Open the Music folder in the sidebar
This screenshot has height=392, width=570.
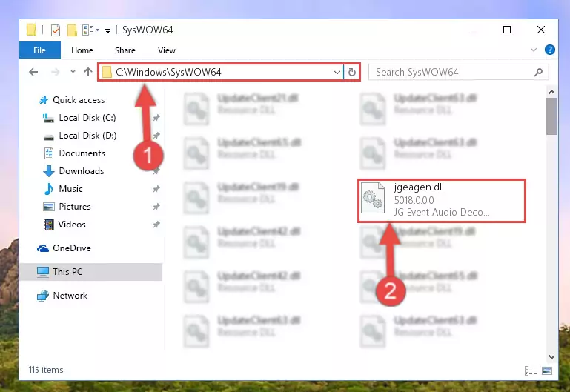(x=70, y=189)
